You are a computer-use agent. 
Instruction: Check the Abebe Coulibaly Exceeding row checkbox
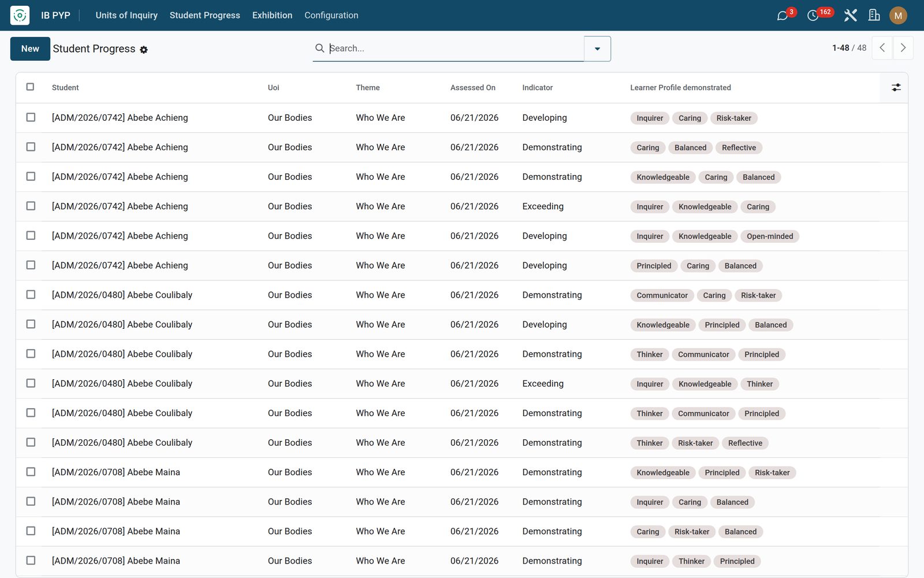tap(31, 383)
